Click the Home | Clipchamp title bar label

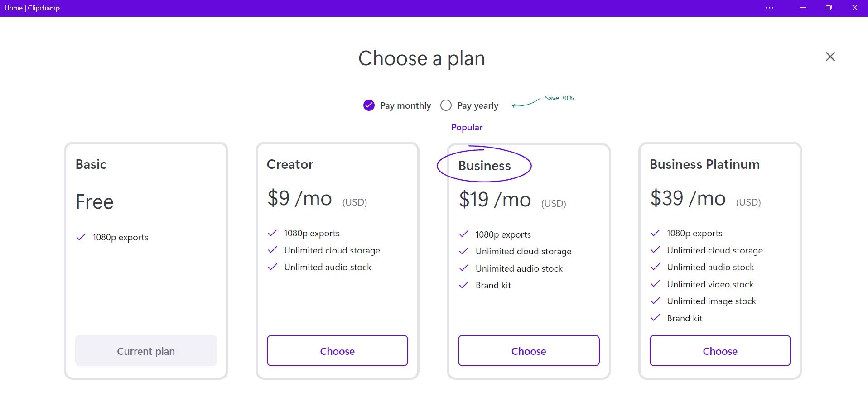pos(32,8)
